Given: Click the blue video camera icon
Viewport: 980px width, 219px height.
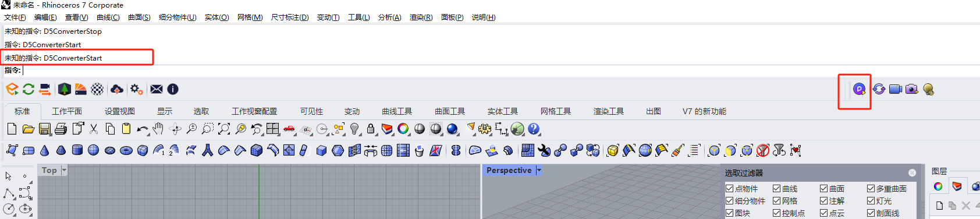Looking at the screenshot, I should click(896, 89).
